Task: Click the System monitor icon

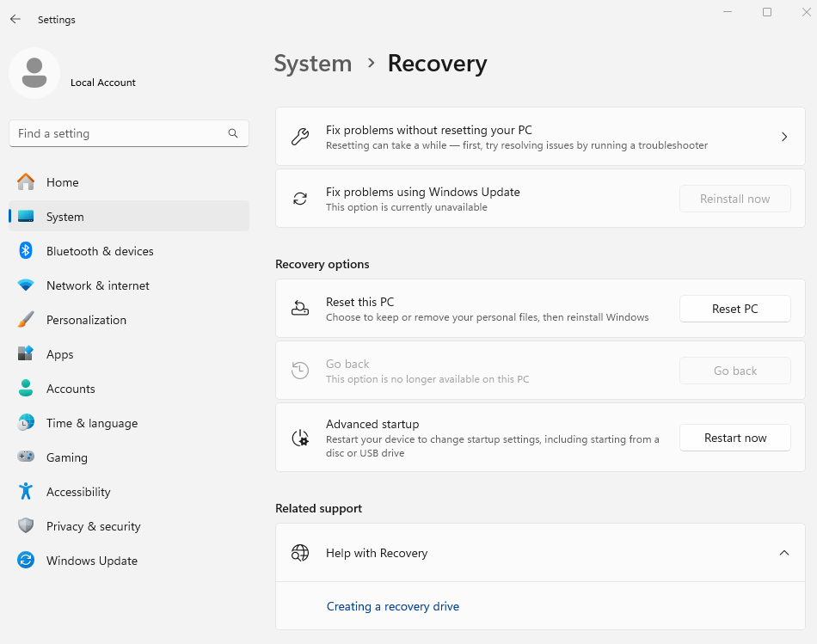Action: coord(26,216)
